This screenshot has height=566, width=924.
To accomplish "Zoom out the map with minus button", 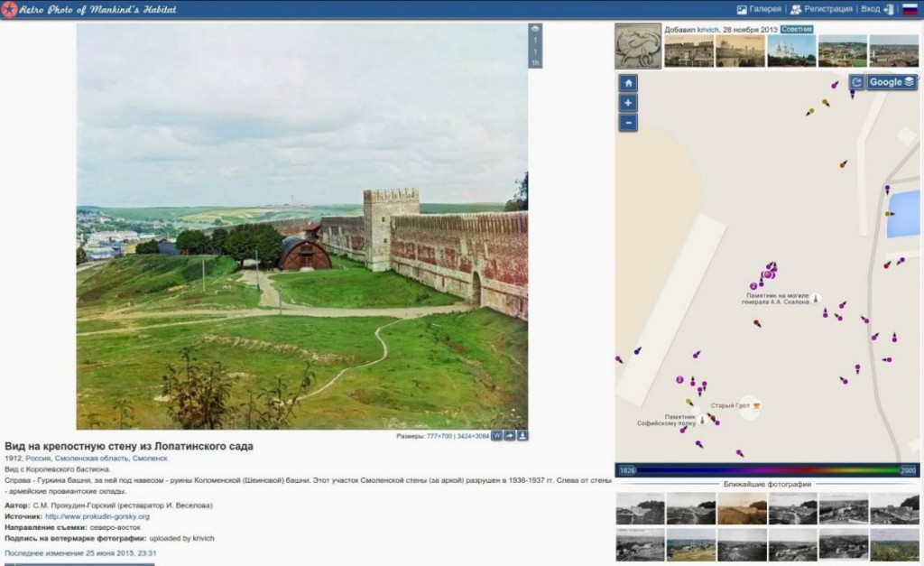I will click(x=628, y=123).
